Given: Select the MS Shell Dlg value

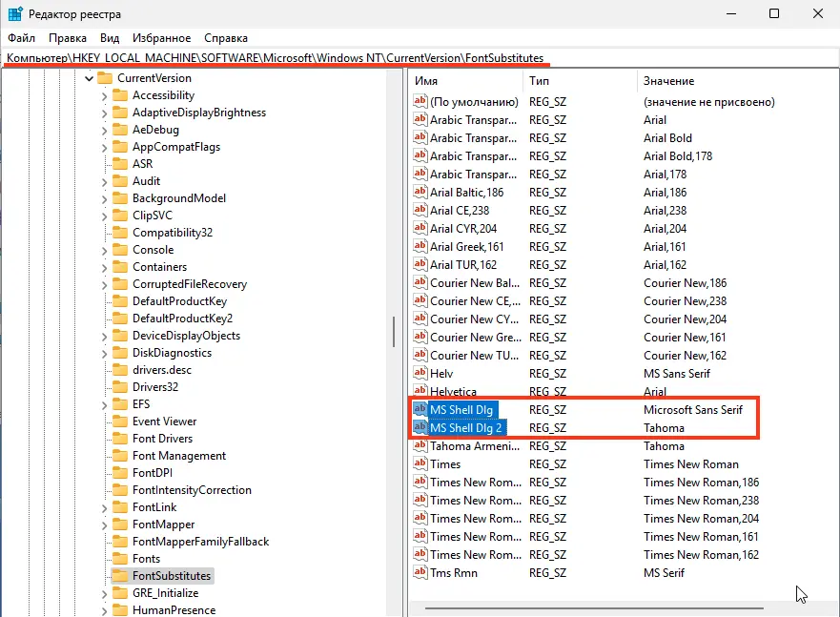Looking at the screenshot, I should click(461, 410).
